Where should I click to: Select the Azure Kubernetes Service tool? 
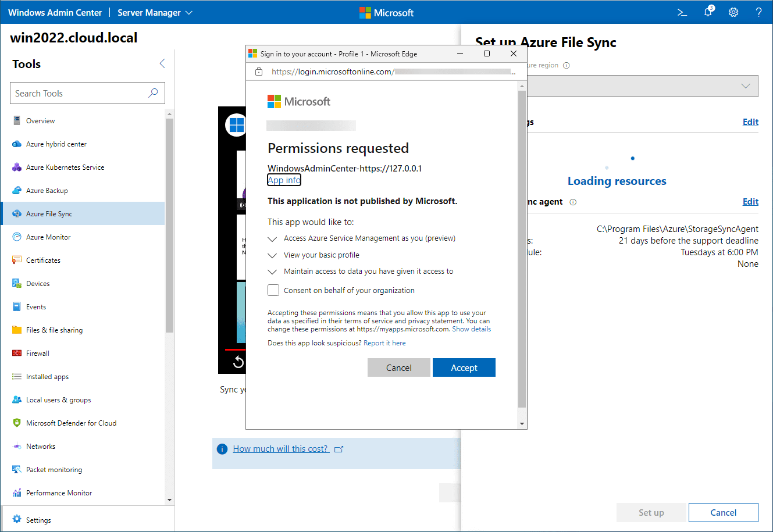pyautogui.click(x=65, y=167)
